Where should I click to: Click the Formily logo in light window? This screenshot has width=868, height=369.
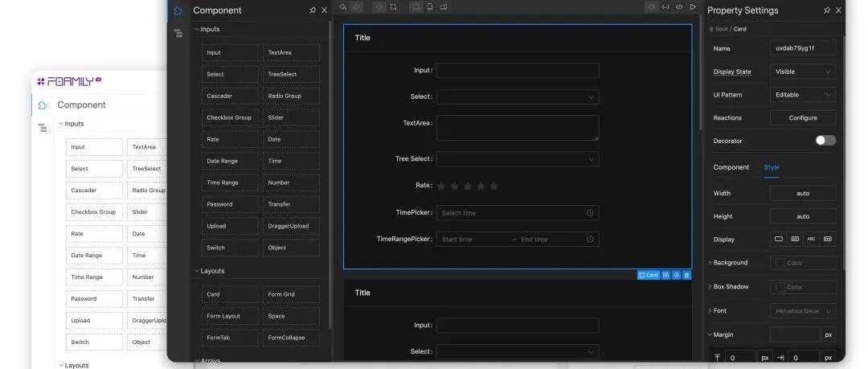[69, 81]
